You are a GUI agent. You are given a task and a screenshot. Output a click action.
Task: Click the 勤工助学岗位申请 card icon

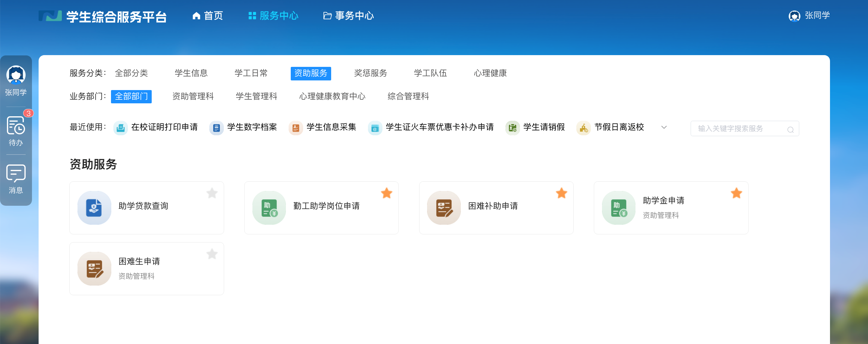tap(269, 208)
